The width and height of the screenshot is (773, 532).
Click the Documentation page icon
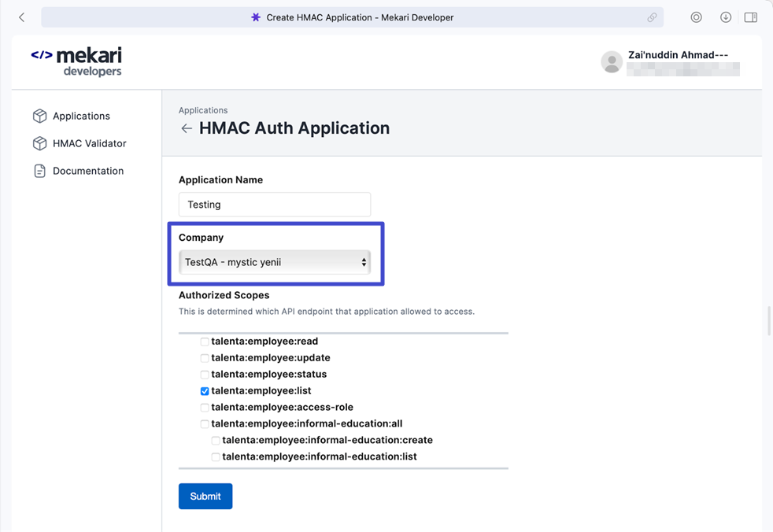click(39, 171)
